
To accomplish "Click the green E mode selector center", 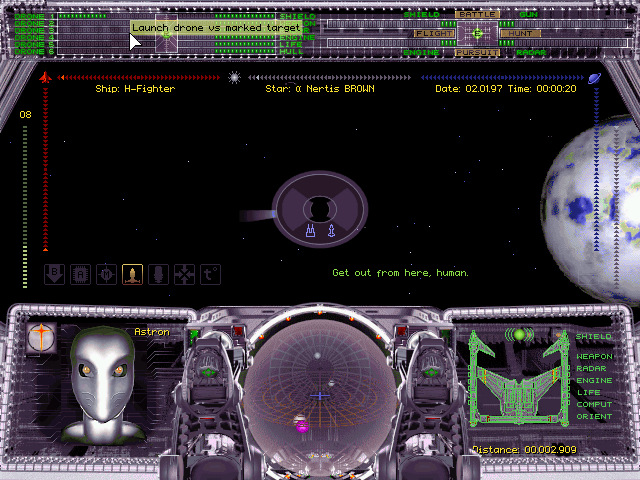I will pyautogui.click(x=477, y=33).
